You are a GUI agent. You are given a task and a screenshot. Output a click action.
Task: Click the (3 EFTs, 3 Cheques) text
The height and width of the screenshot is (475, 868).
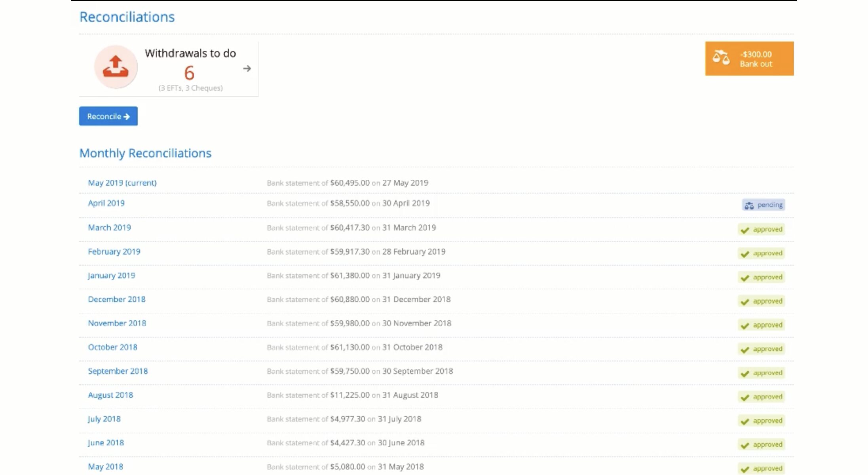190,88
